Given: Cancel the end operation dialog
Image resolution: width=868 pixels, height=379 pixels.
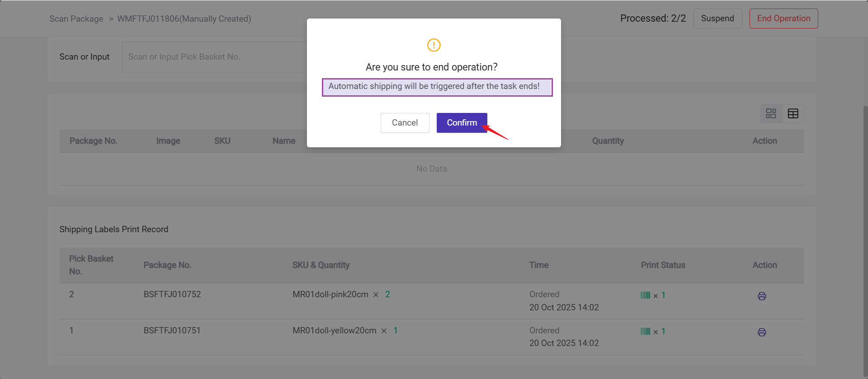Looking at the screenshot, I should 405,123.
